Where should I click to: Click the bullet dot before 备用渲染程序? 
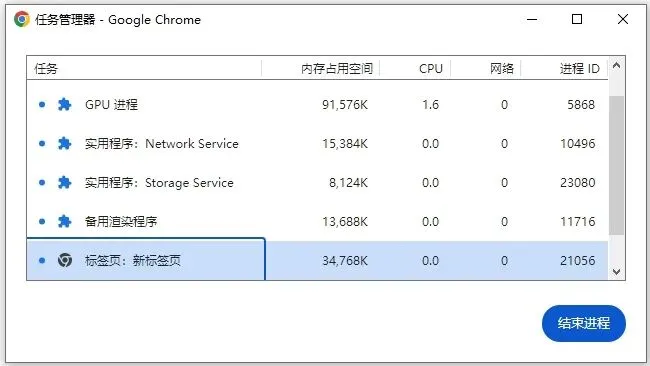[42, 221]
